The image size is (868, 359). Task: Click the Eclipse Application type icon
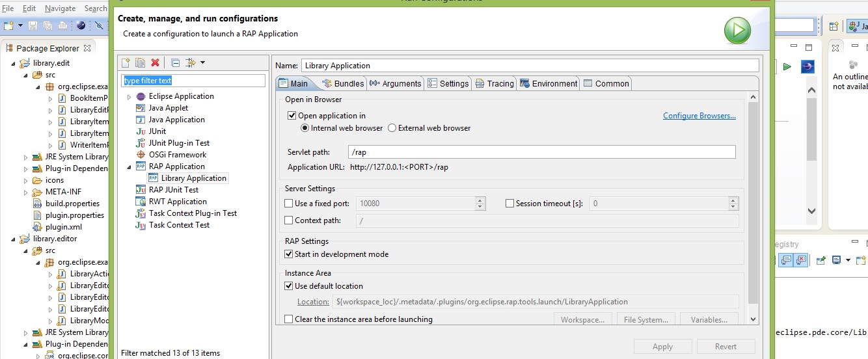point(141,96)
